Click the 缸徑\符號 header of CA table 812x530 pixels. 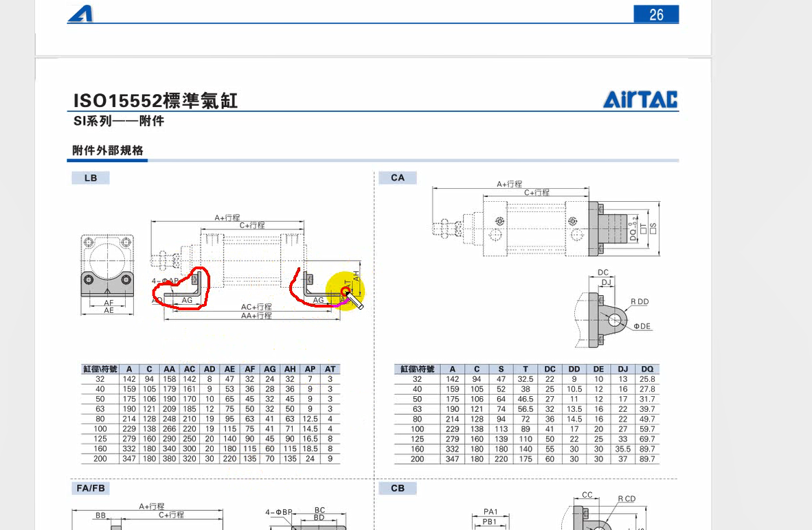pos(418,369)
